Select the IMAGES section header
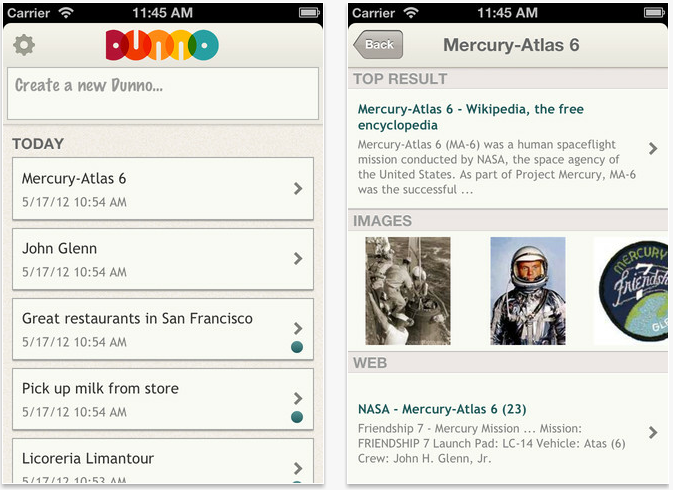The height and width of the screenshot is (490, 673). (x=382, y=221)
